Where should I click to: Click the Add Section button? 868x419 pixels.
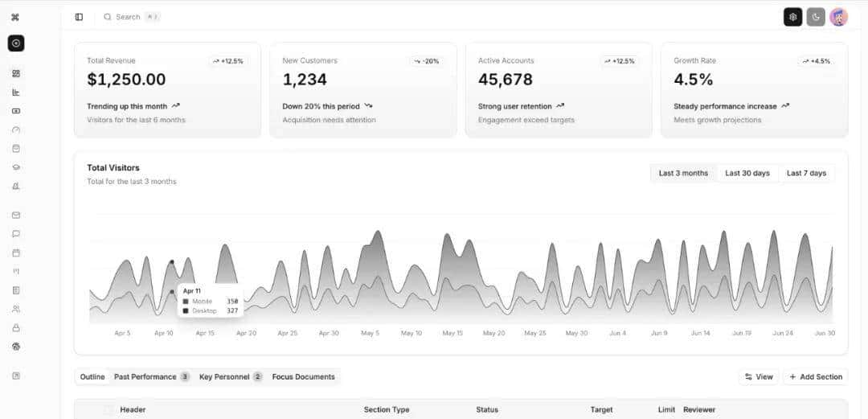[816, 377]
